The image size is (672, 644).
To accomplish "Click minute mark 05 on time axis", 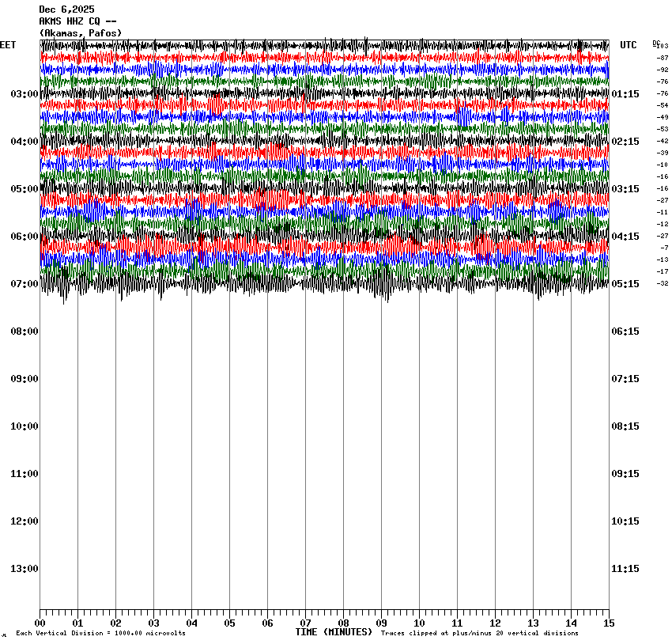I will [x=230, y=623].
